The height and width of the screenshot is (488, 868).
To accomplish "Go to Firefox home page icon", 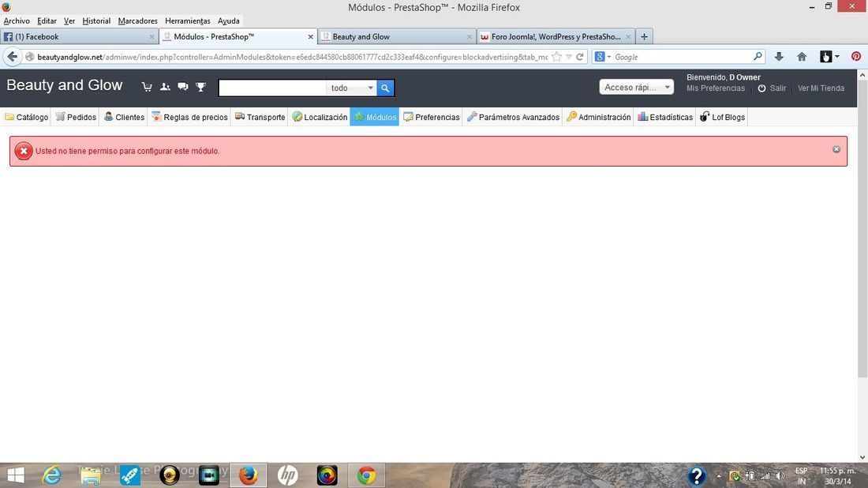I will 802,57.
